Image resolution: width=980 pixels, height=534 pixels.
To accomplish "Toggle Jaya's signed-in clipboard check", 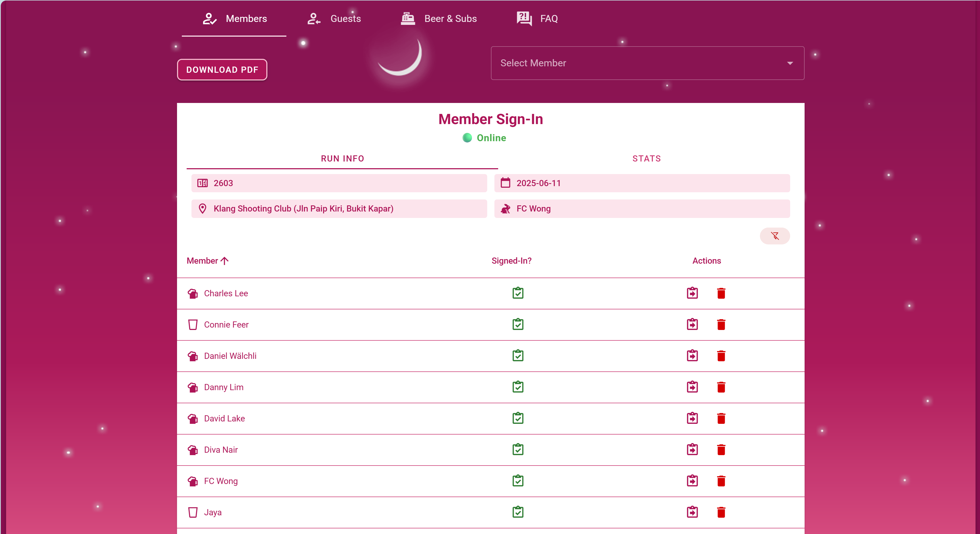I will click(x=518, y=512).
